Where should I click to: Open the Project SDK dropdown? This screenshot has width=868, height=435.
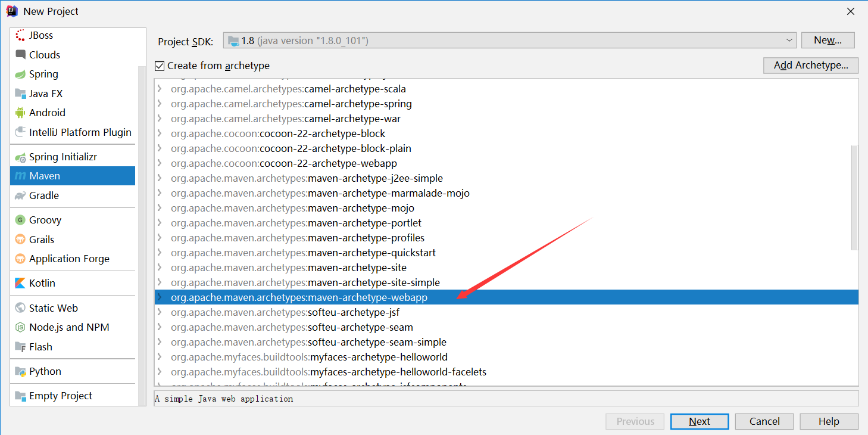510,41
